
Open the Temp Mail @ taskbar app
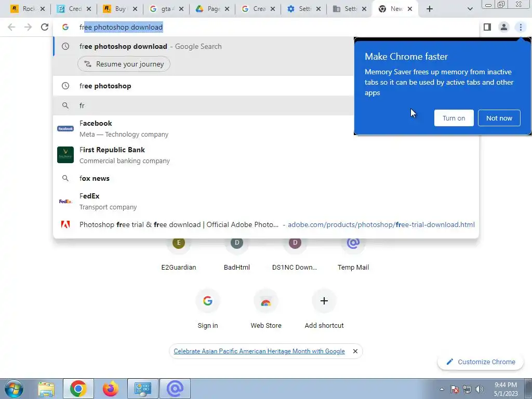175,389
